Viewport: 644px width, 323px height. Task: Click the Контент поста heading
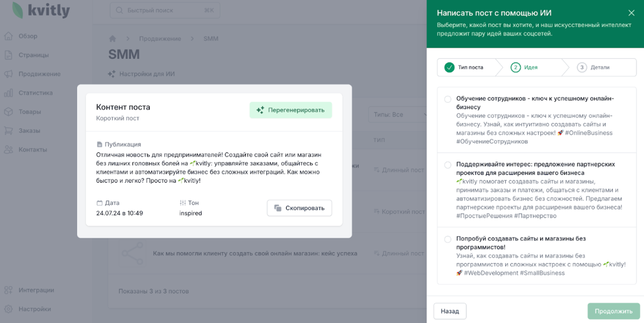123,107
